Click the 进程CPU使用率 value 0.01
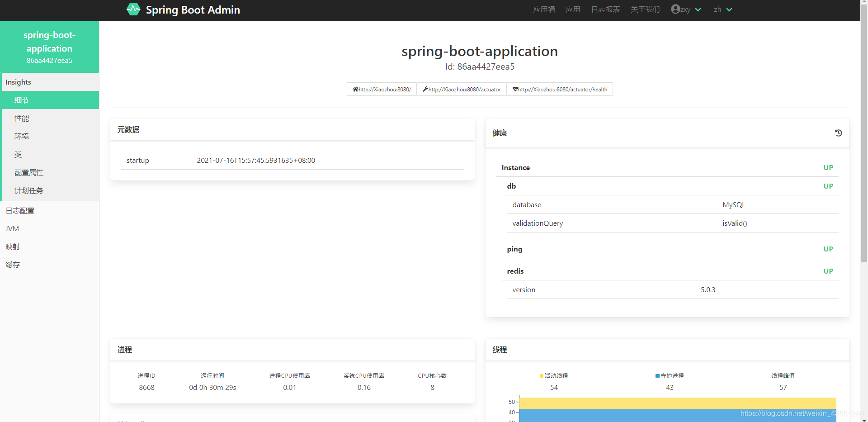 (290, 387)
